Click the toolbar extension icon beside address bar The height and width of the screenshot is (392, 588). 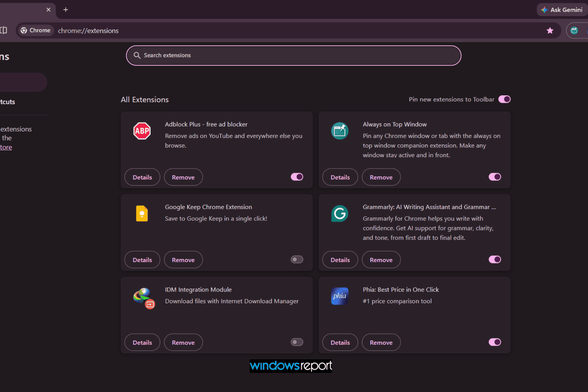click(574, 31)
